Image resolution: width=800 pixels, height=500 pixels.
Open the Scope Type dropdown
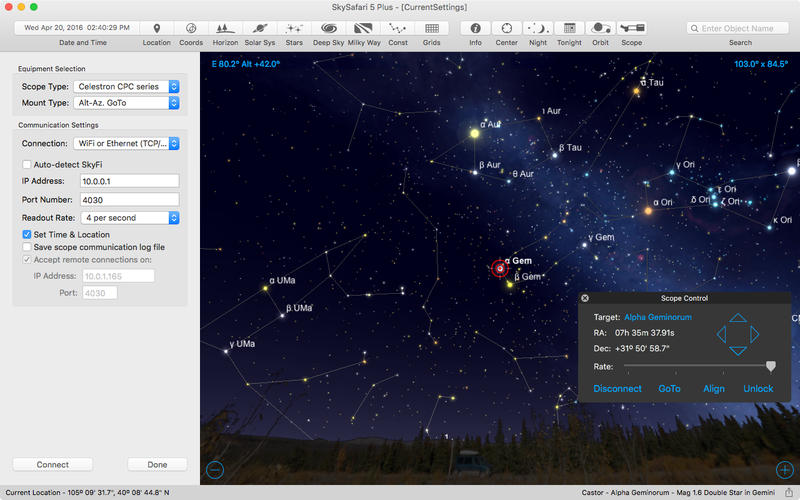126,87
